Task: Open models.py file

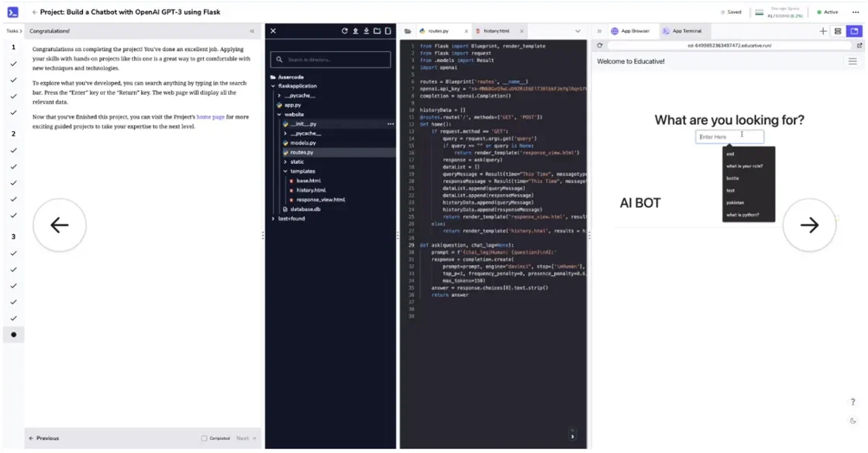Action: point(303,143)
